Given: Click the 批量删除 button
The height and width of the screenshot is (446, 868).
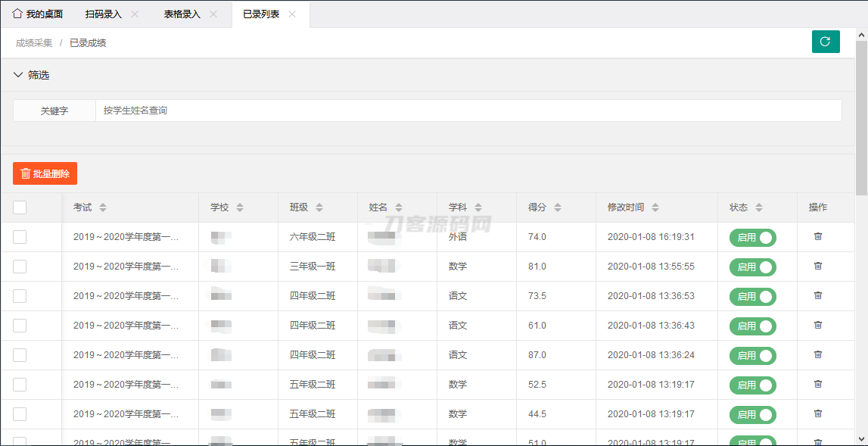Looking at the screenshot, I should coord(45,173).
